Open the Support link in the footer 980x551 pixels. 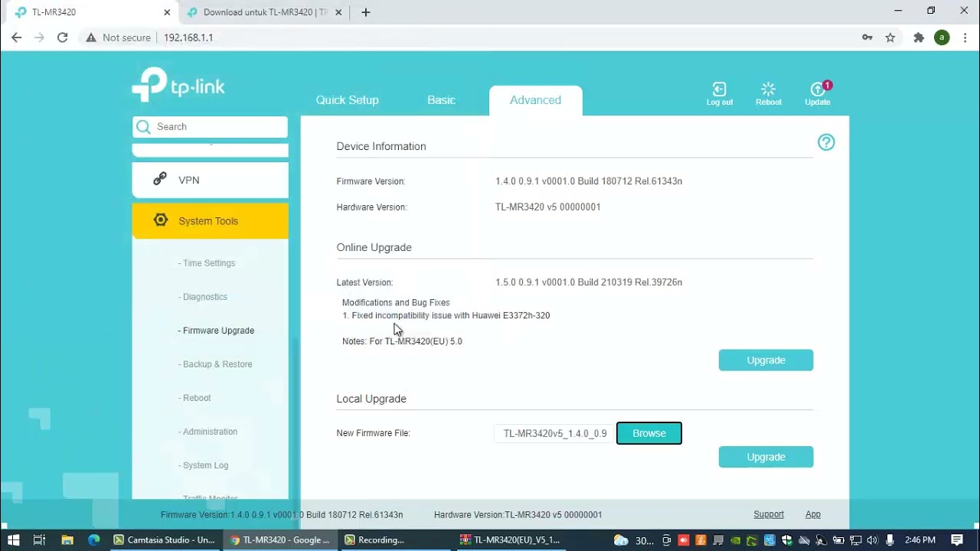[769, 515]
